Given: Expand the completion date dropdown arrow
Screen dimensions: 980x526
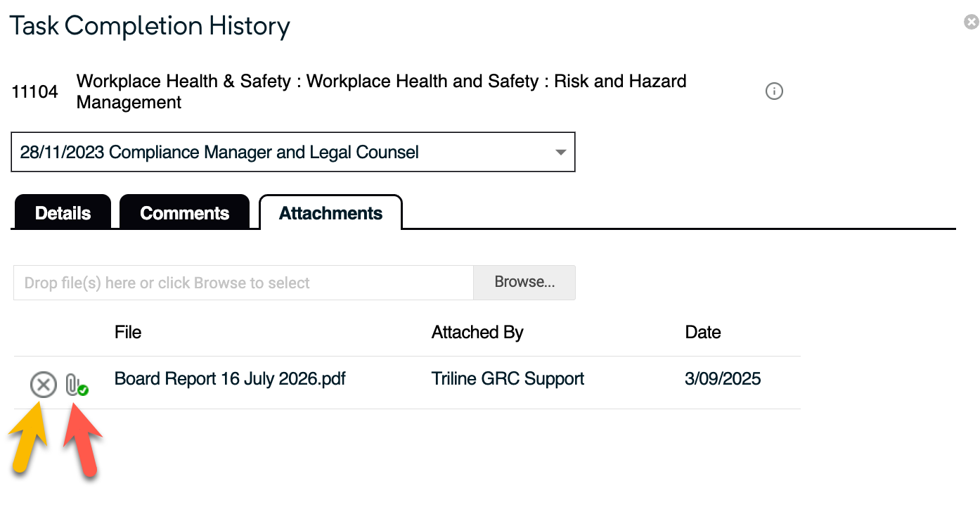Looking at the screenshot, I should tap(560, 152).
